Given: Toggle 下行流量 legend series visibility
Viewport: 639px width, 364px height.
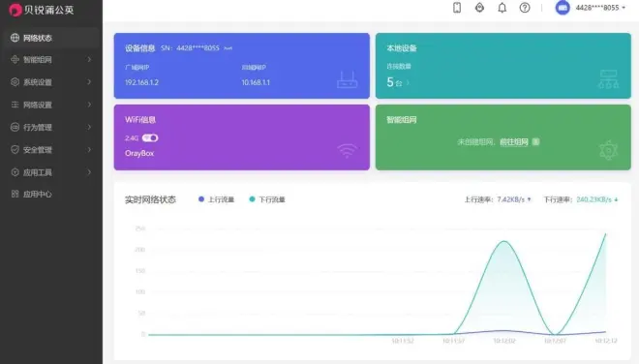Looking at the screenshot, I should (x=267, y=199).
